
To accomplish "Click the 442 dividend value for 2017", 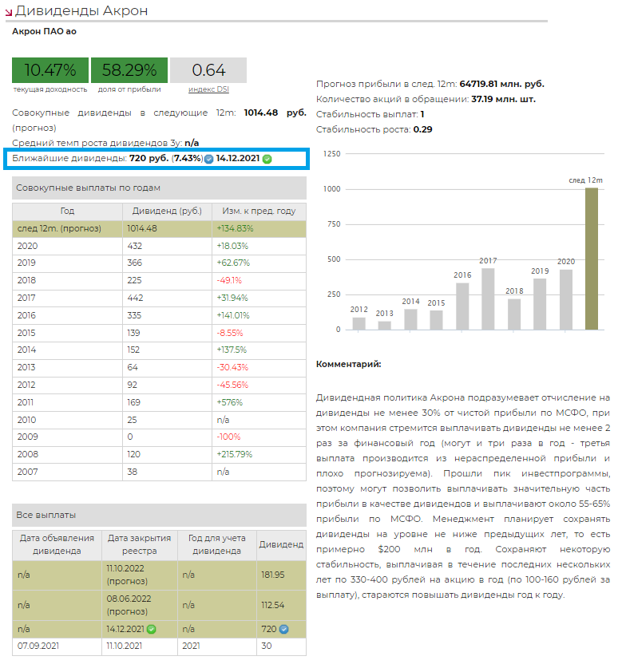I will [x=135, y=298].
